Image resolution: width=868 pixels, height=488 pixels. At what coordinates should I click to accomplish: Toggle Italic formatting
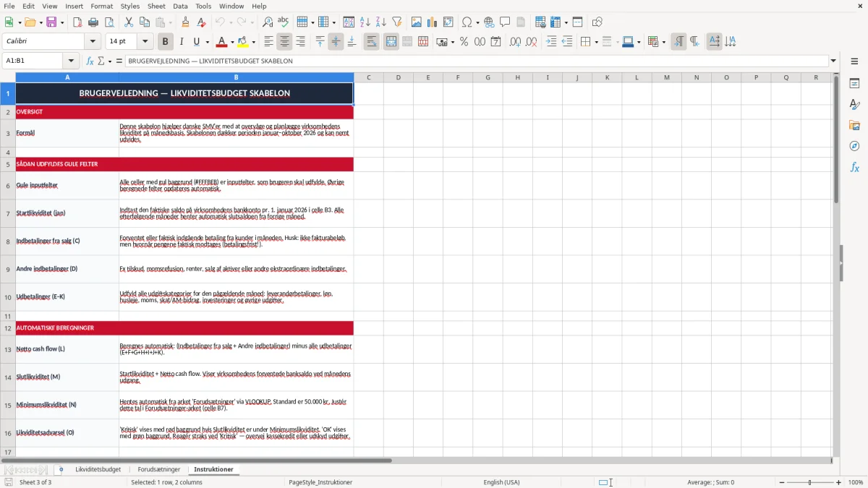181,42
